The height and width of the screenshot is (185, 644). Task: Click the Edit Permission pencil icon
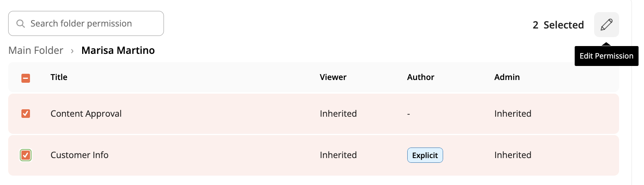606,25
